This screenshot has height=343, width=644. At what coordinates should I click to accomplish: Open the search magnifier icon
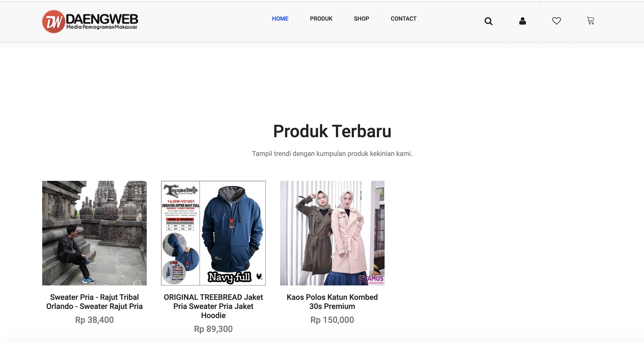pyautogui.click(x=488, y=21)
